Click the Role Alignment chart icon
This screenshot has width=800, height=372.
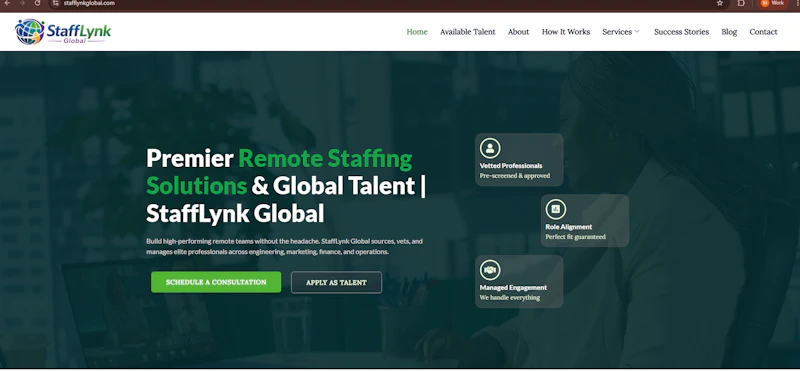[x=556, y=209]
